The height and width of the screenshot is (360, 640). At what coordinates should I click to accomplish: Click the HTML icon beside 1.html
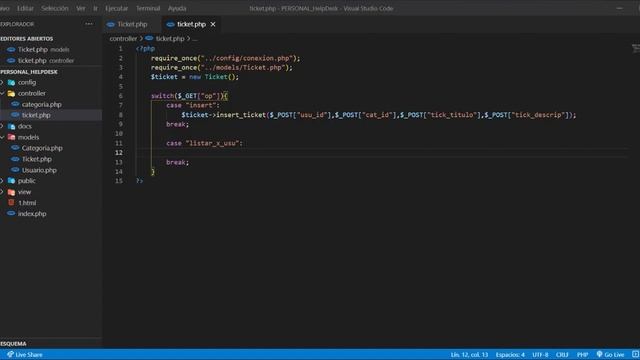tap(11, 202)
